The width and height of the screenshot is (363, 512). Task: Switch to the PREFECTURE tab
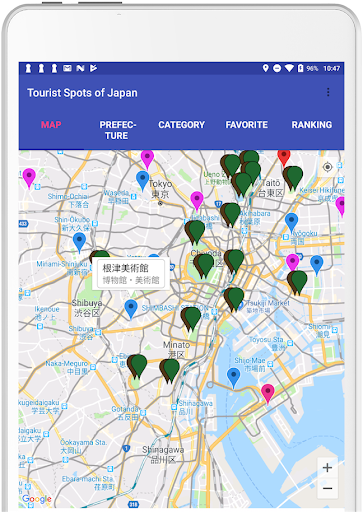(117, 130)
